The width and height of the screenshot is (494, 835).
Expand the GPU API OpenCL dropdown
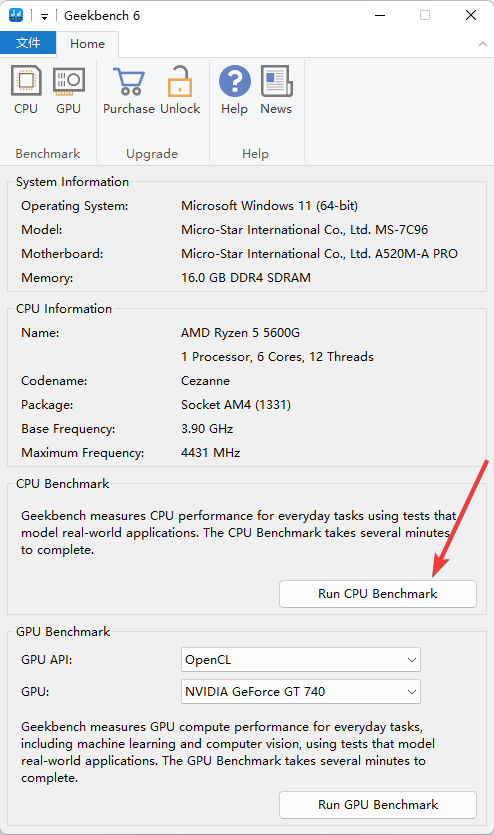tap(301, 660)
